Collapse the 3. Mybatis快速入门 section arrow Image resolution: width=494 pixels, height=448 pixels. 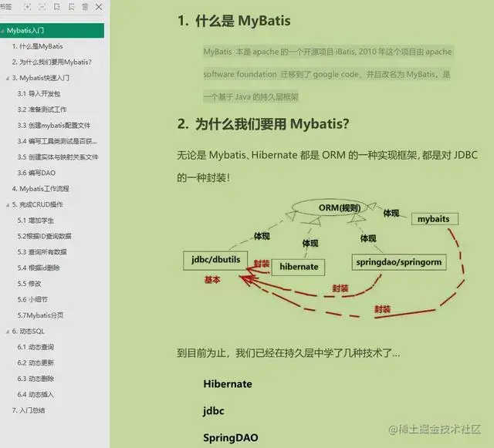(x=7, y=78)
